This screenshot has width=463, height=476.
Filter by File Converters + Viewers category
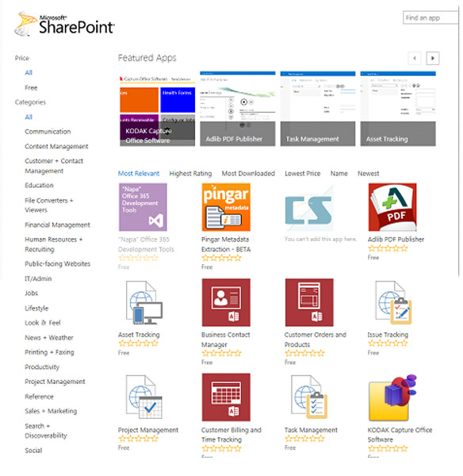(49, 205)
